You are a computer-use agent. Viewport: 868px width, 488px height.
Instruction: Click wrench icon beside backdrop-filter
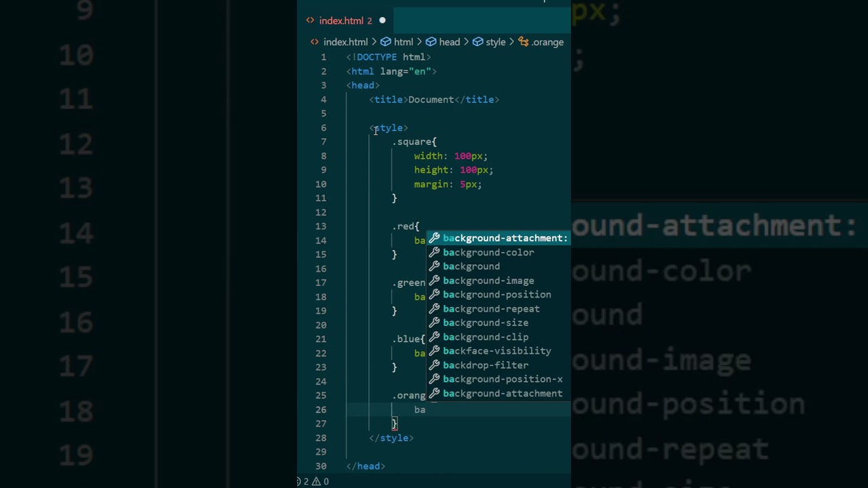pyautogui.click(x=434, y=365)
